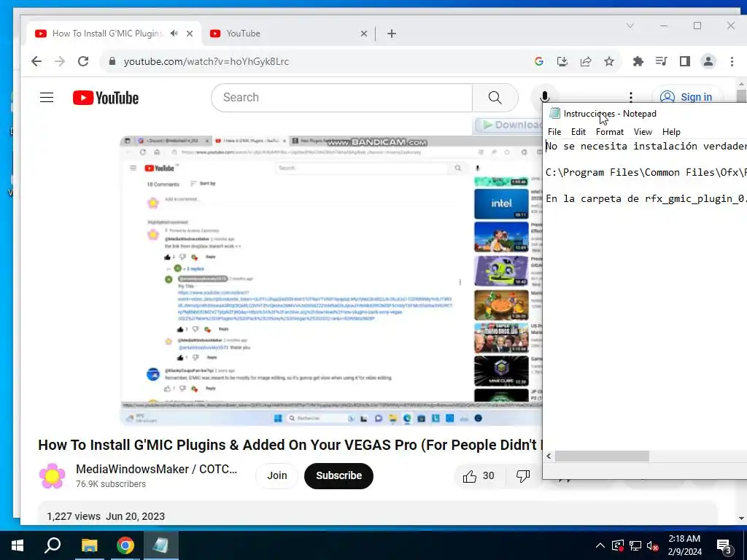747x560 pixels.
Task: Close the How To Install G'MIC tab
Action: pos(190,34)
